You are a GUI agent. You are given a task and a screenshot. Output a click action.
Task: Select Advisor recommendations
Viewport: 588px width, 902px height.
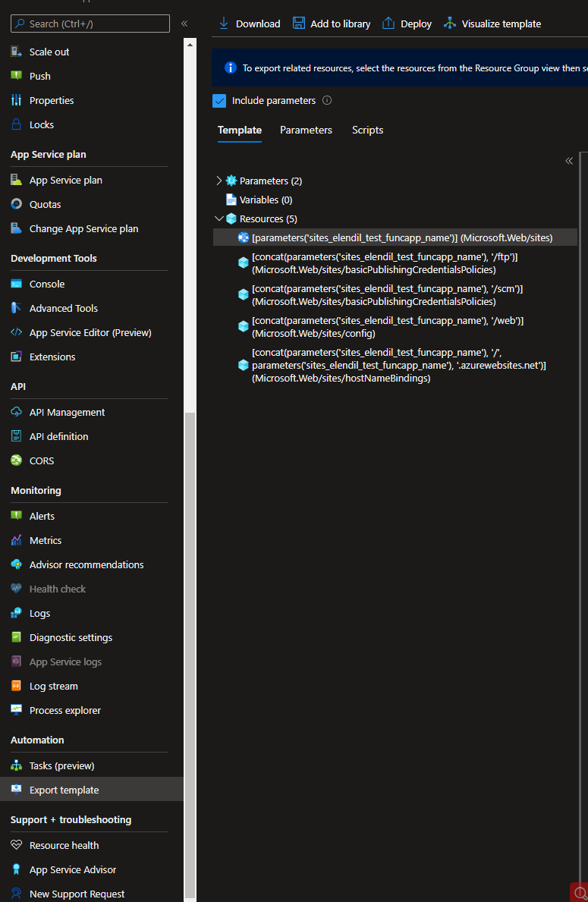coord(86,564)
